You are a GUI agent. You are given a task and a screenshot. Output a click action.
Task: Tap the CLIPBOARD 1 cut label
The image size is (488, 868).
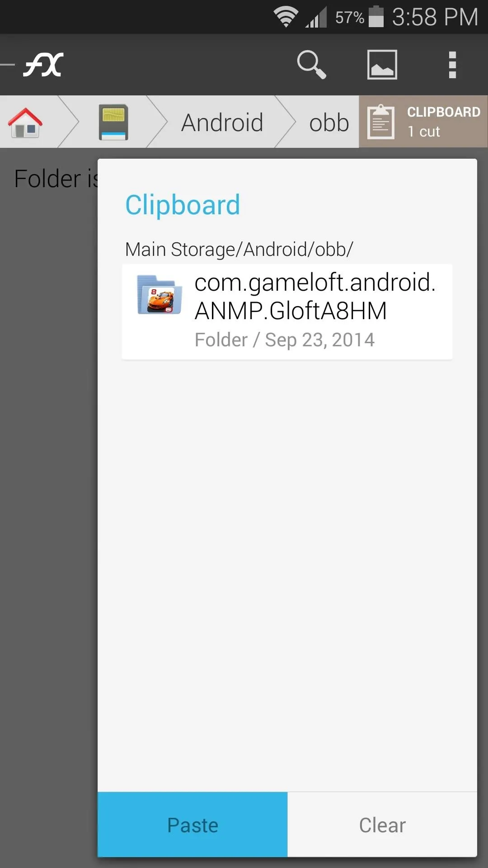click(443, 122)
